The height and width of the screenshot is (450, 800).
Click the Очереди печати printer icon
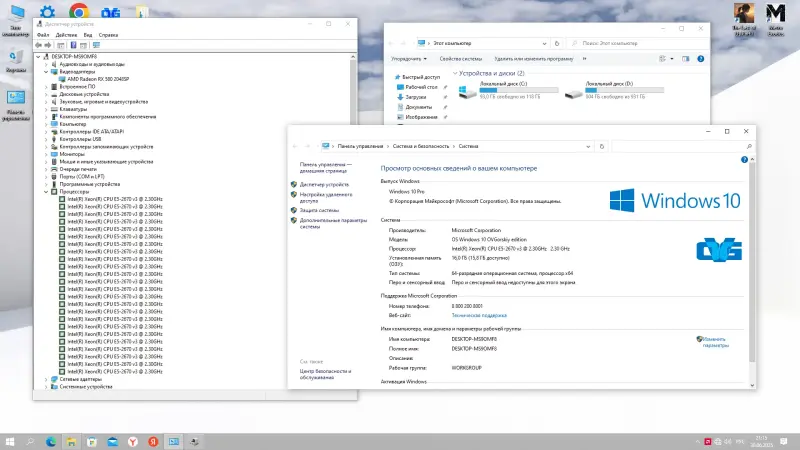54,169
